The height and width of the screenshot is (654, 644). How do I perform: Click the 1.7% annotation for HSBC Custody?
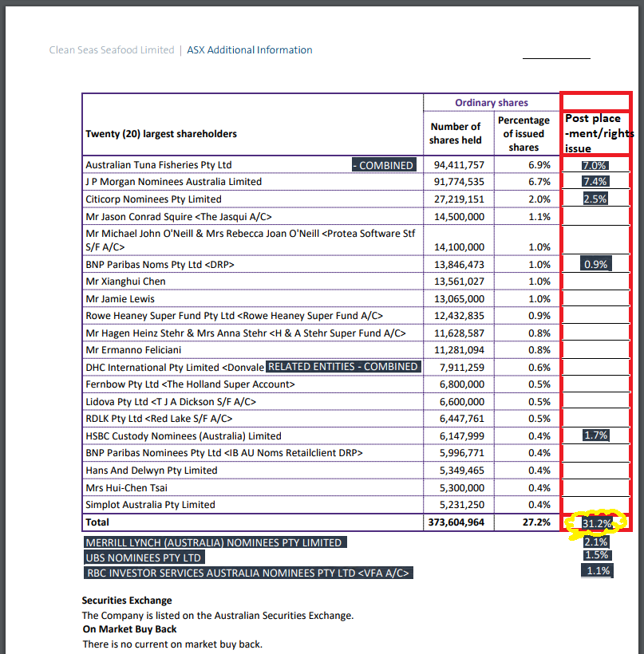[596, 435]
